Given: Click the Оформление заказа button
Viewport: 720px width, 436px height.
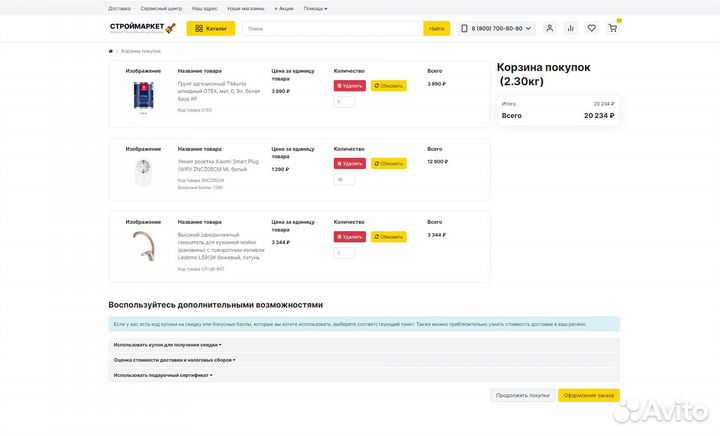Looking at the screenshot, I should (x=588, y=395).
